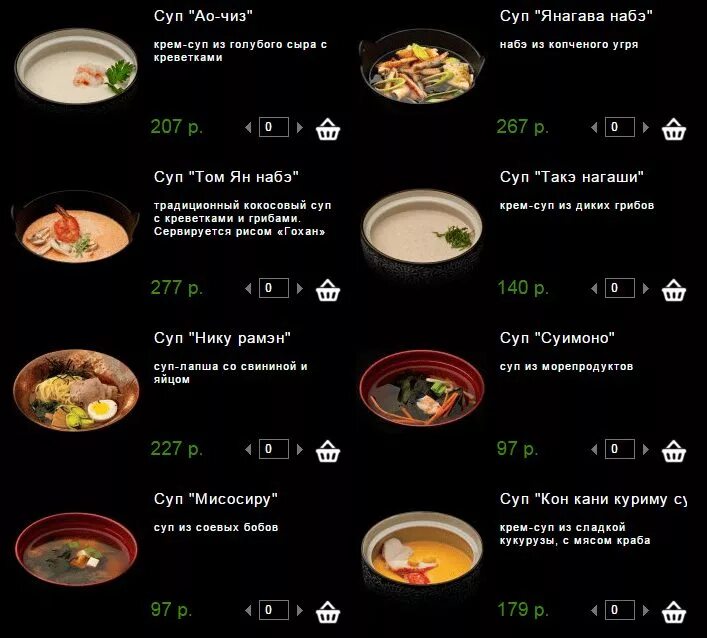Decrease quantity of Суп "Янагава набэ"
Image resolution: width=707 pixels, height=638 pixels.
pyautogui.click(x=594, y=128)
